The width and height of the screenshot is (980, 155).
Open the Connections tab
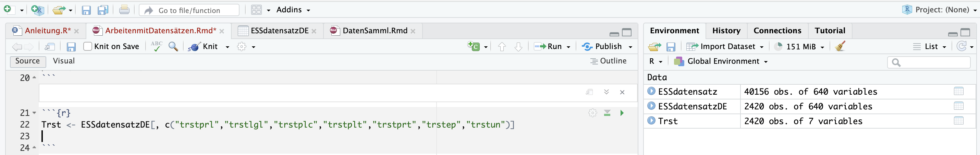click(x=777, y=31)
